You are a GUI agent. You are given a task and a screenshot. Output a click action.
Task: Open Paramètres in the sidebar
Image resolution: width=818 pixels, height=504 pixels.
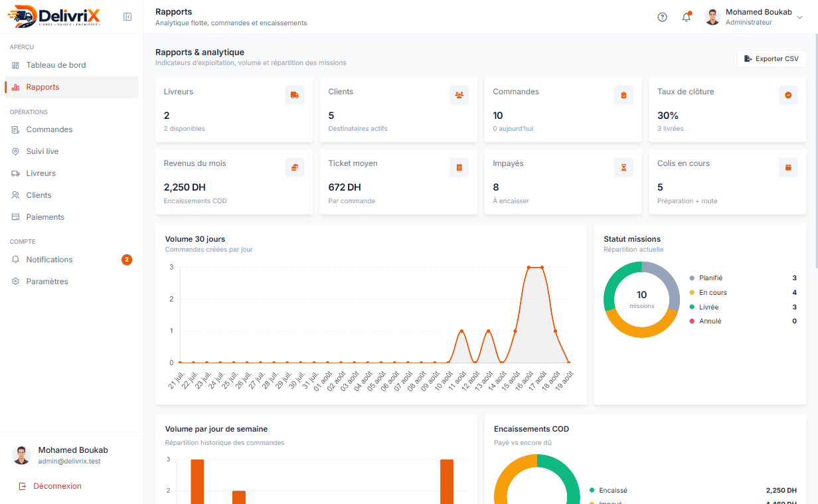[x=71, y=282]
